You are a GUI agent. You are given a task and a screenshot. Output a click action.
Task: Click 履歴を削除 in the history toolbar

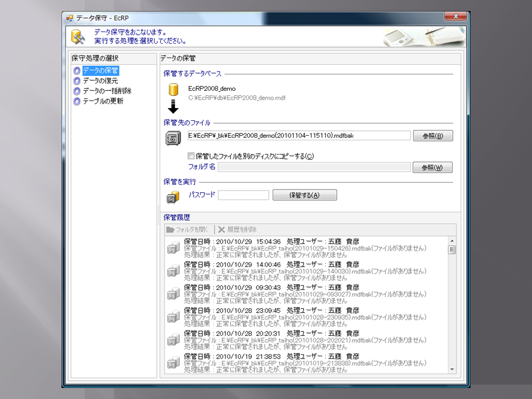tap(237, 229)
